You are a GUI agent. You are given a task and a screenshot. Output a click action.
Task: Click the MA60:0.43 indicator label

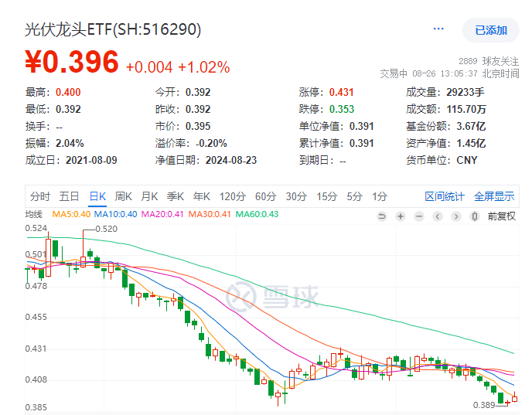tap(257, 214)
